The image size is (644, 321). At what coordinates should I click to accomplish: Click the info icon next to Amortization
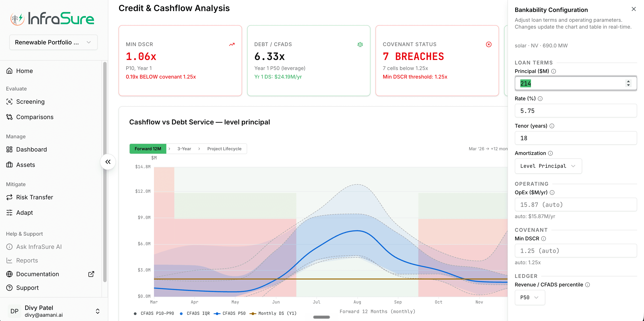(550, 153)
